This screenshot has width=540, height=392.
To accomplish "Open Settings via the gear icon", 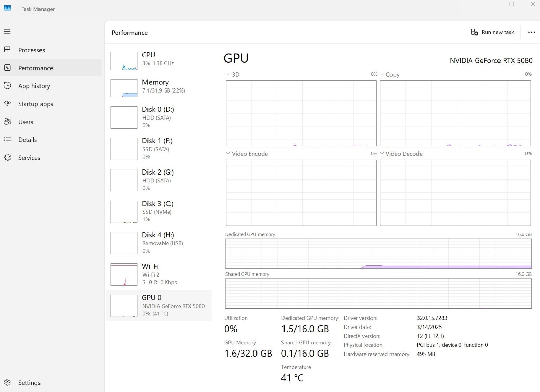I will [x=7, y=382].
